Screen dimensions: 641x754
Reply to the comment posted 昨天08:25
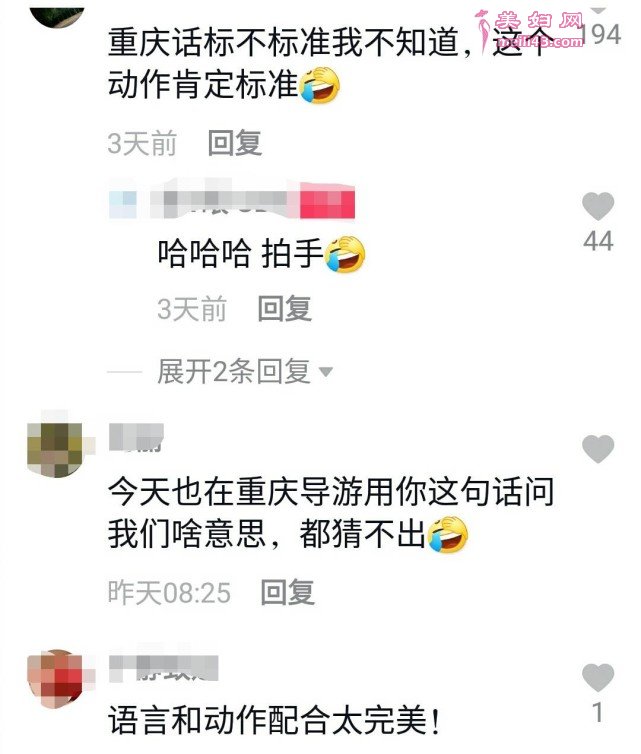click(x=288, y=592)
